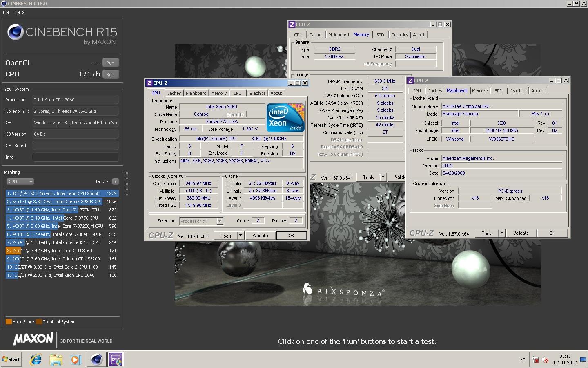Switch to Caches tab in CPU-Z Memory window
This screenshot has height=368, width=588.
(x=316, y=35)
